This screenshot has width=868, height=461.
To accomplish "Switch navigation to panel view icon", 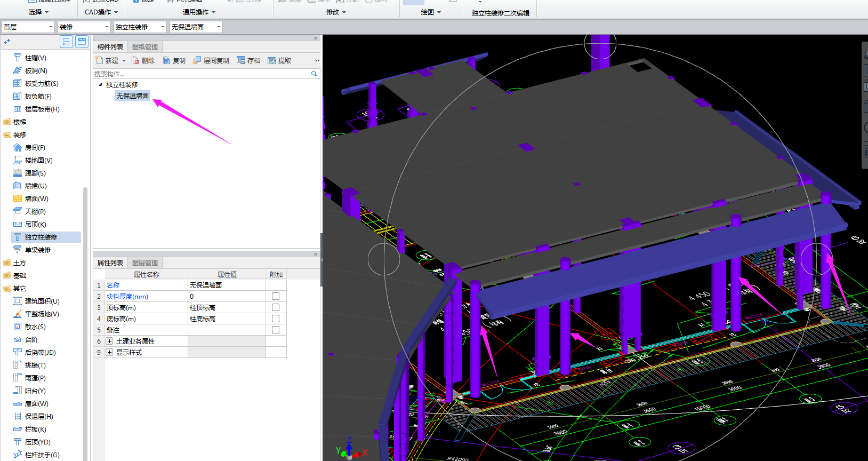I will 82,42.
